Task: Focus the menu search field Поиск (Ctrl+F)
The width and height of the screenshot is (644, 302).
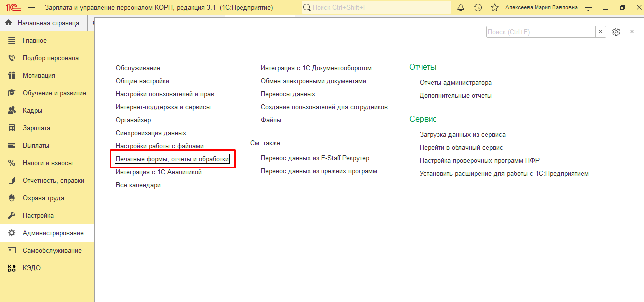Action: [540, 32]
